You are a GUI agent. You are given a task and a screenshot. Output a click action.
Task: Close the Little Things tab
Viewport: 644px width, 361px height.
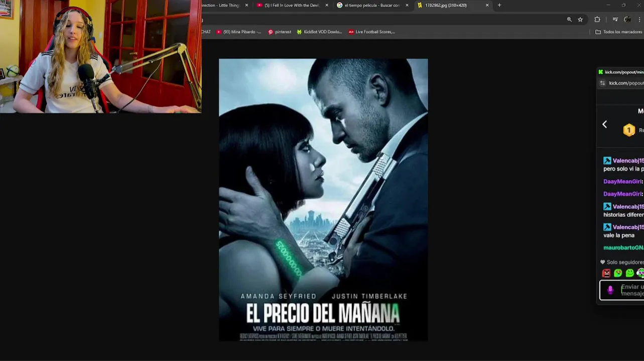tap(246, 5)
